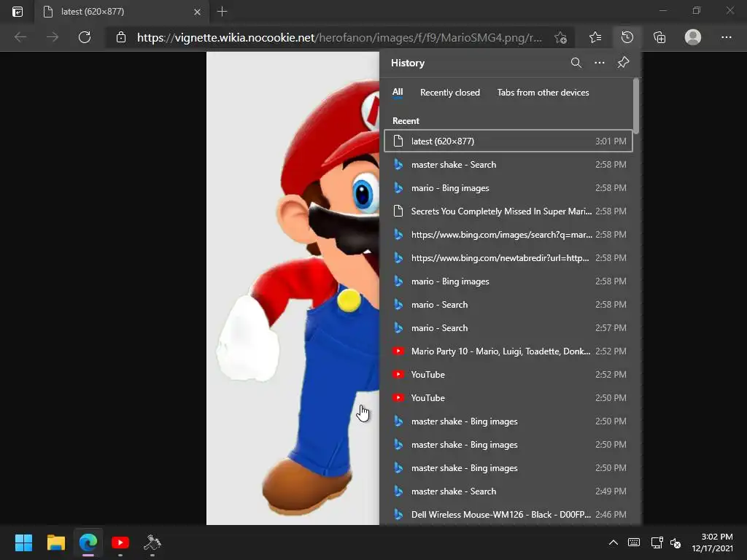Open YouTube entry from 2:50 PM

click(508, 397)
